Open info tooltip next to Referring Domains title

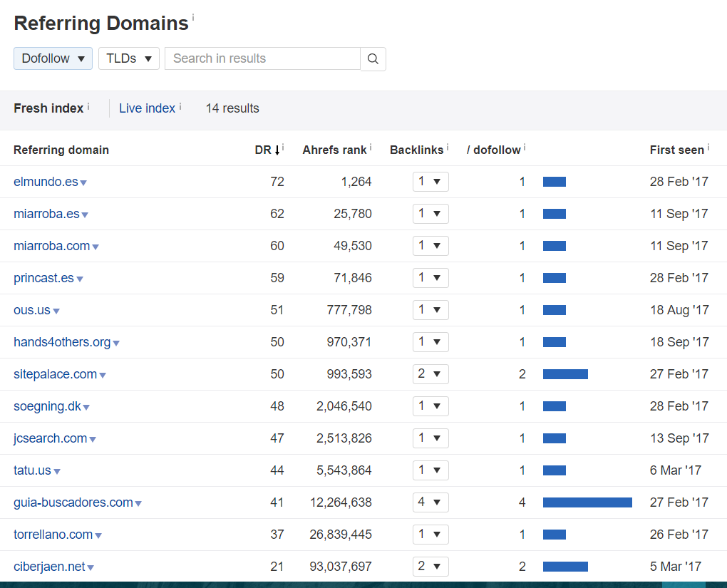(x=193, y=18)
